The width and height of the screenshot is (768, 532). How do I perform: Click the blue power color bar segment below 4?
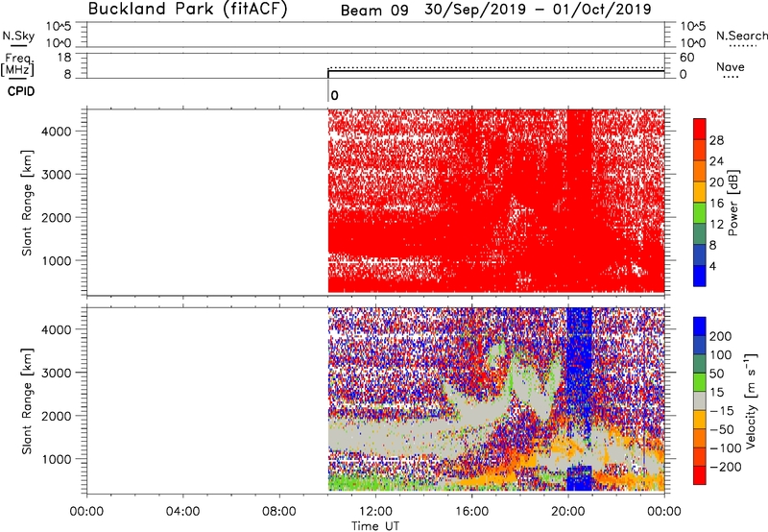coord(700,276)
